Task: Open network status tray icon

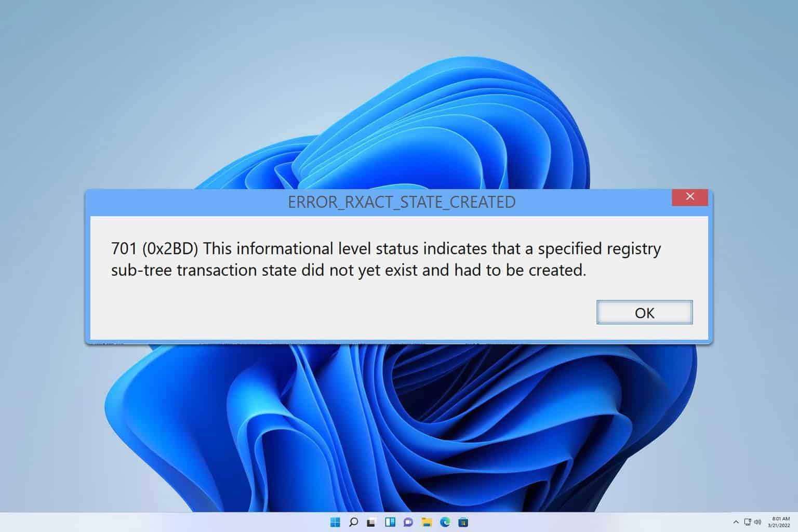Action: click(748, 522)
